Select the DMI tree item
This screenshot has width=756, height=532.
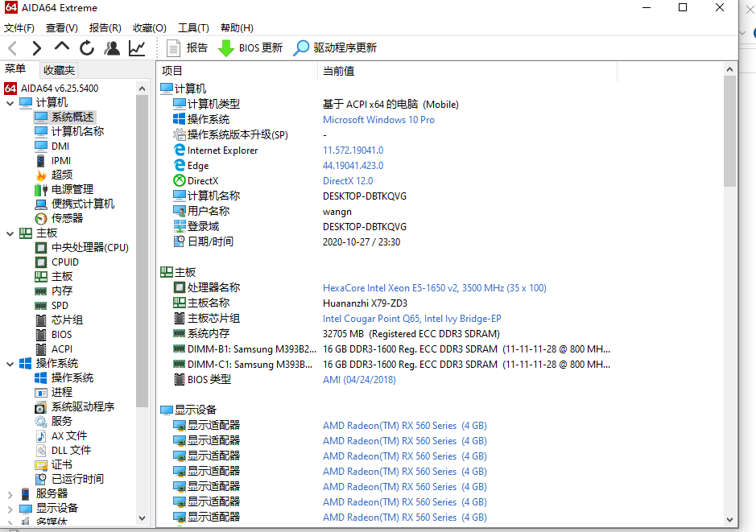52,146
